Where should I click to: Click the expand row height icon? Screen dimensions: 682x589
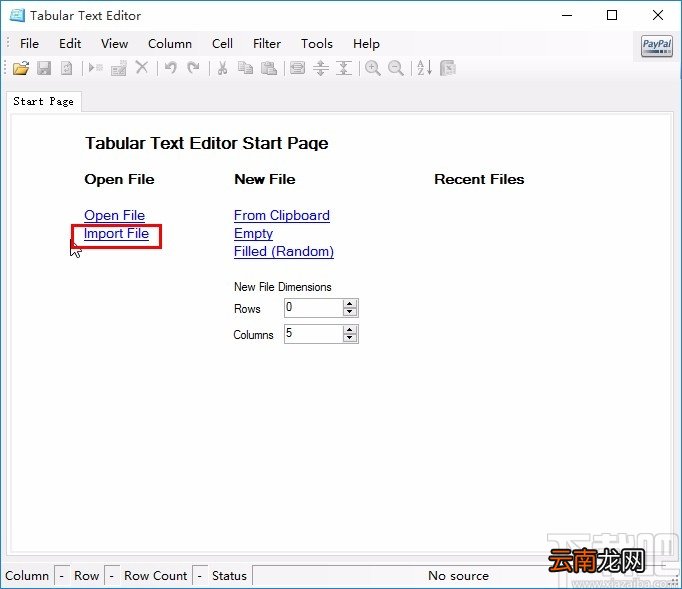click(321, 68)
